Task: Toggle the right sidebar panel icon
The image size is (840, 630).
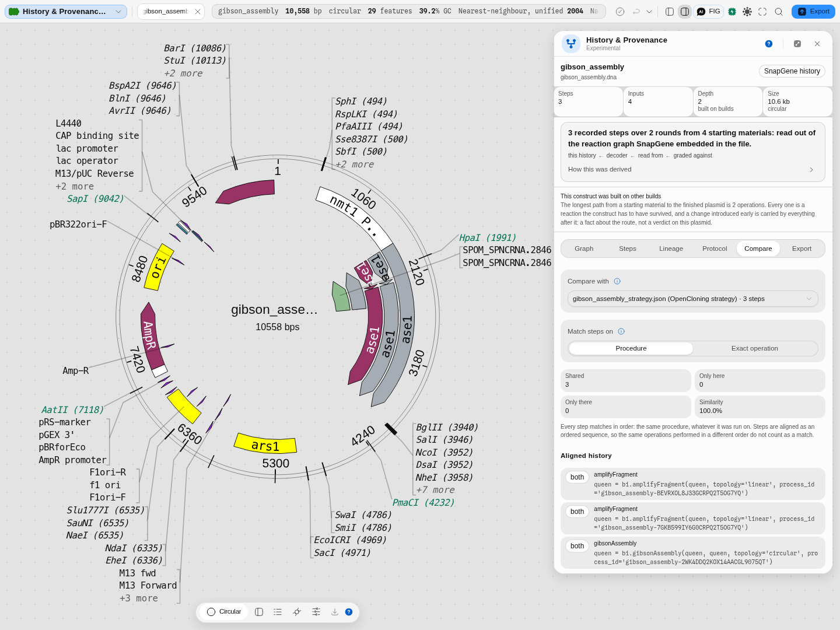Action: click(685, 12)
